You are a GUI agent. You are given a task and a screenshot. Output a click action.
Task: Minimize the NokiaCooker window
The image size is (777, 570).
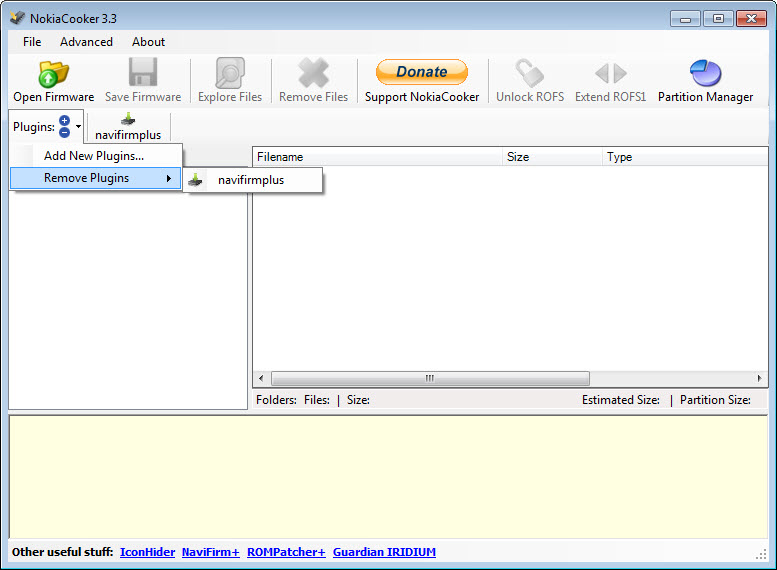(x=685, y=19)
